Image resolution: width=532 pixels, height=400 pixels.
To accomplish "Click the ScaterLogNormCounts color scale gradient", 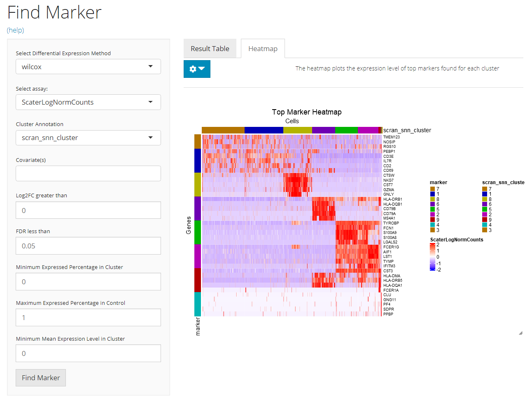I will [x=432, y=257].
